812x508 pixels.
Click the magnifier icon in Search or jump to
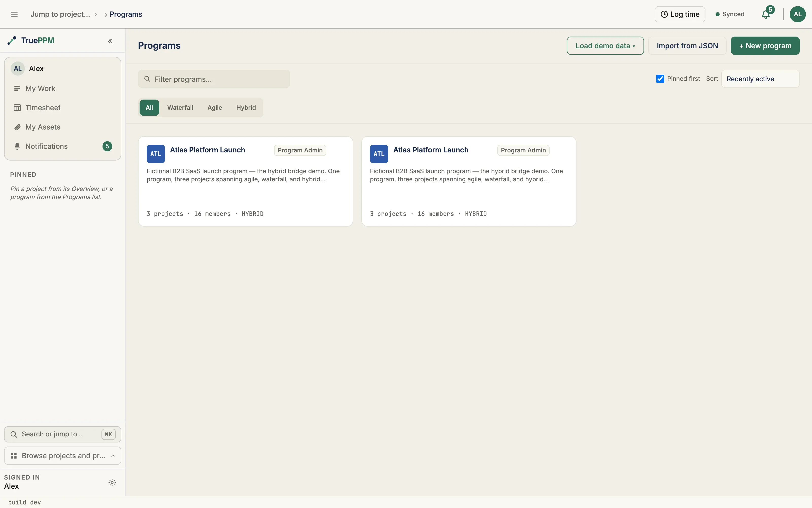coord(14,434)
